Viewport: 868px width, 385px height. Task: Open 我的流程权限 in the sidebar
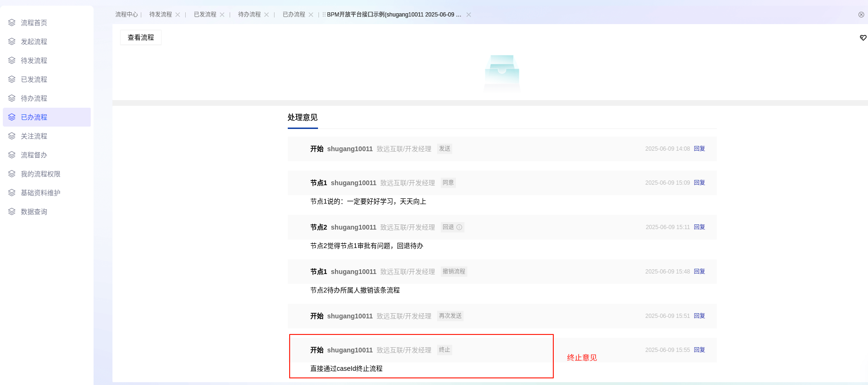41,174
